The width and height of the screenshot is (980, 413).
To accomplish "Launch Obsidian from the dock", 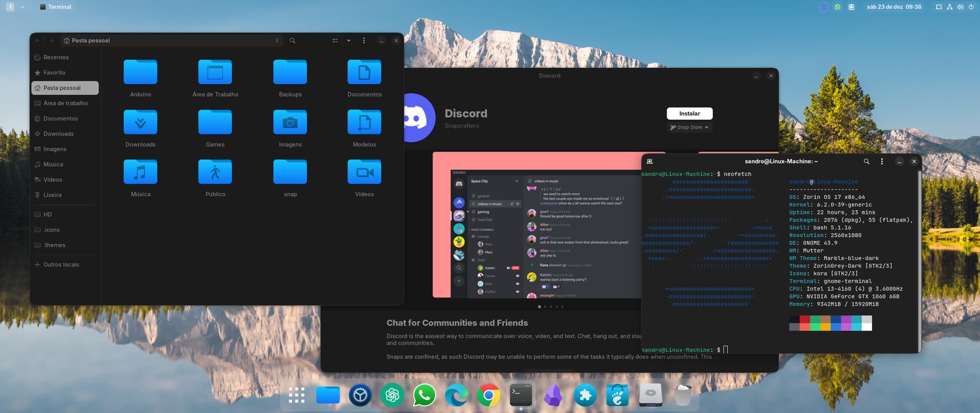I will pos(553,395).
